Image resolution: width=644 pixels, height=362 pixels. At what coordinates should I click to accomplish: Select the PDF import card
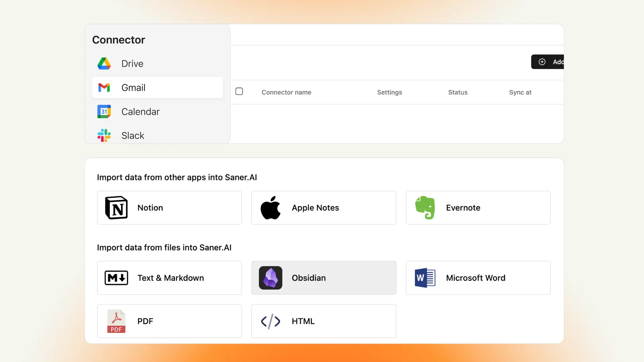pyautogui.click(x=169, y=321)
